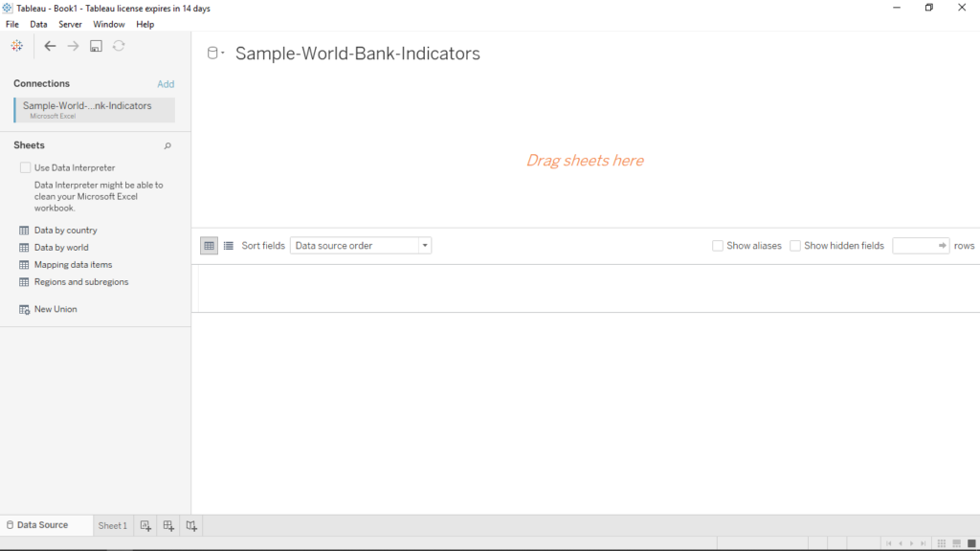This screenshot has width=980, height=551.
Task: Open the Data menu
Action: pyautogui.click(x=38, y=24)
